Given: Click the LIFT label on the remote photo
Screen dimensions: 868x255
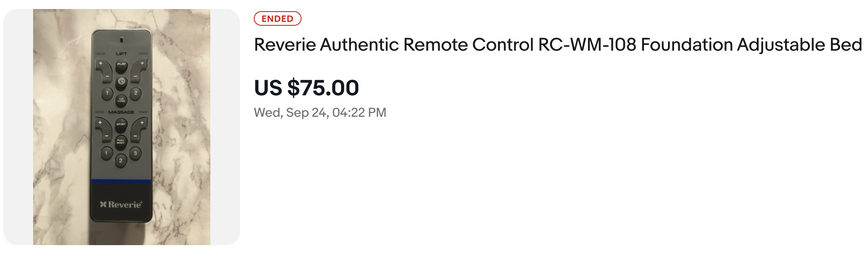Looking at the screenshot, I should click(121, 54).
